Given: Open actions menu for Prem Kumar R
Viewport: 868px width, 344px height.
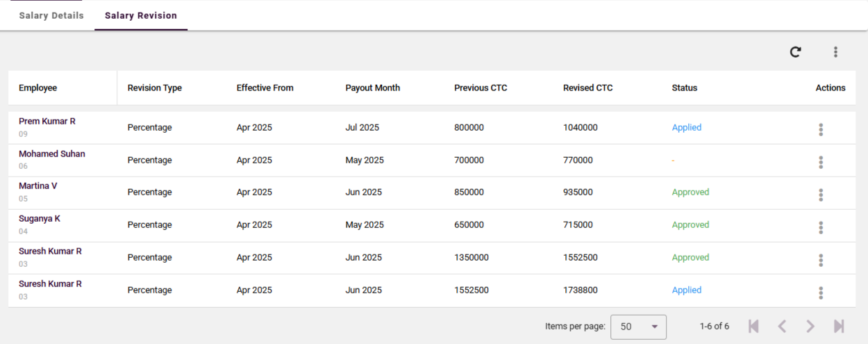Looking at the screenshot, I should click(x=821, y=130).
